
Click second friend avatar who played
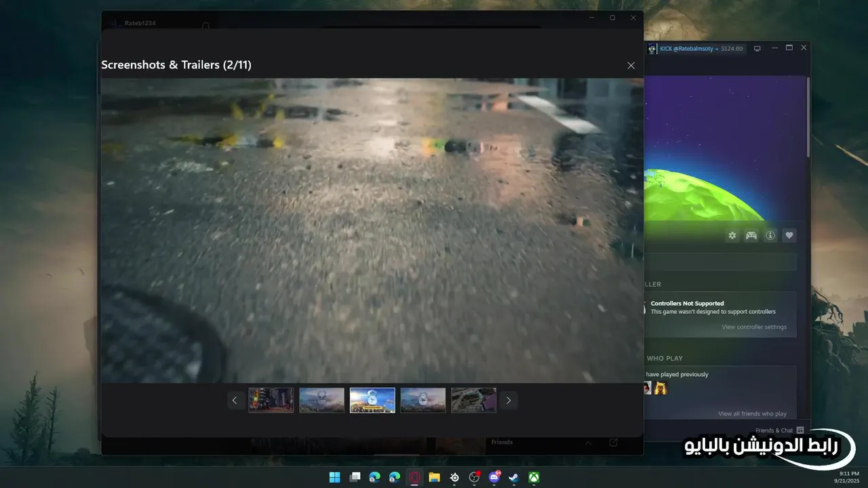[x=660, y=388]
